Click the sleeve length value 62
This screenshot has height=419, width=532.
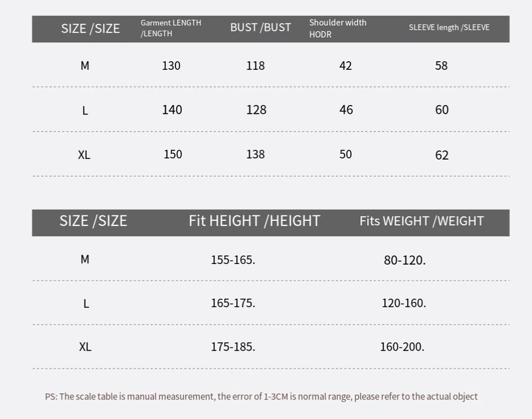click(442, 155)
